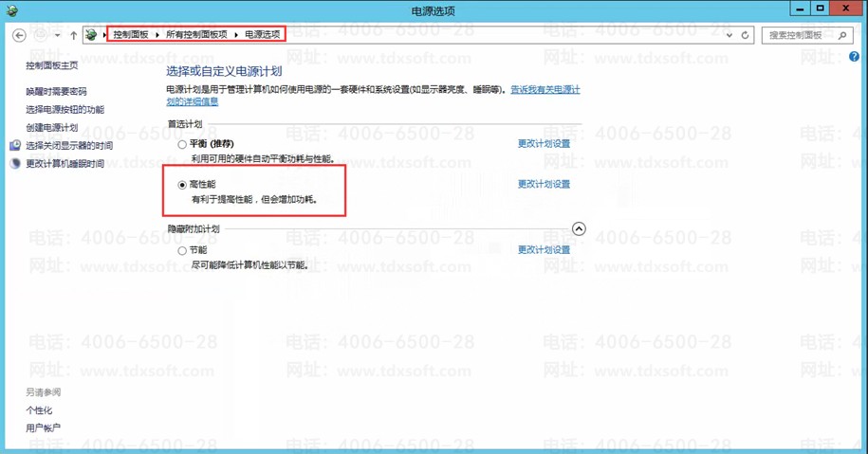The height and width of the screenshot is (454, 868).
Task: Click the power options icon in the address bar
Action: [x=92, y=35]
